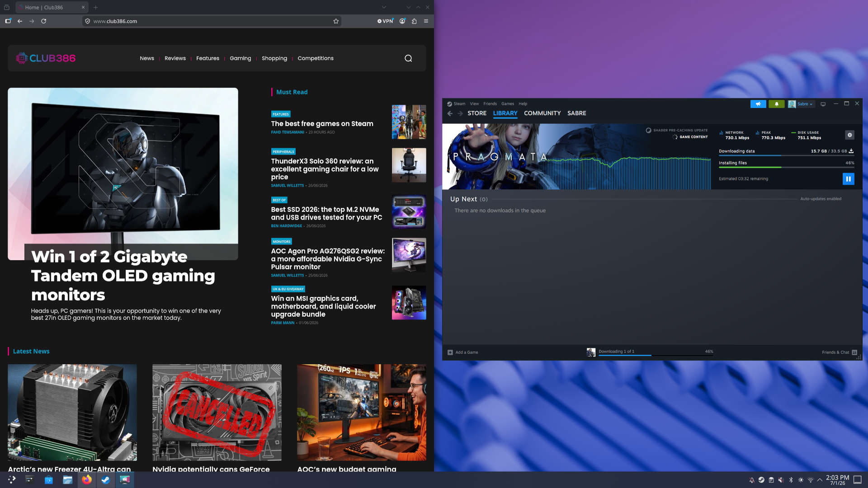Open the Gaming nav item
The width and height of the screenshot is (868, 488).
240,58
